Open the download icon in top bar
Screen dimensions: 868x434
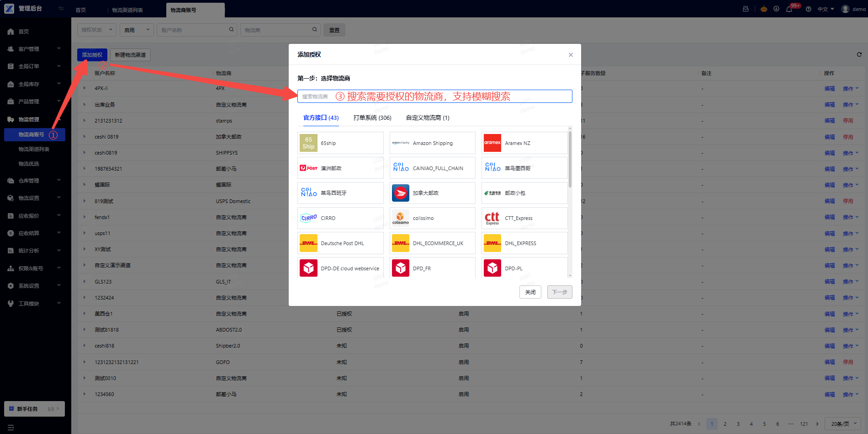[x=776, y=9]
